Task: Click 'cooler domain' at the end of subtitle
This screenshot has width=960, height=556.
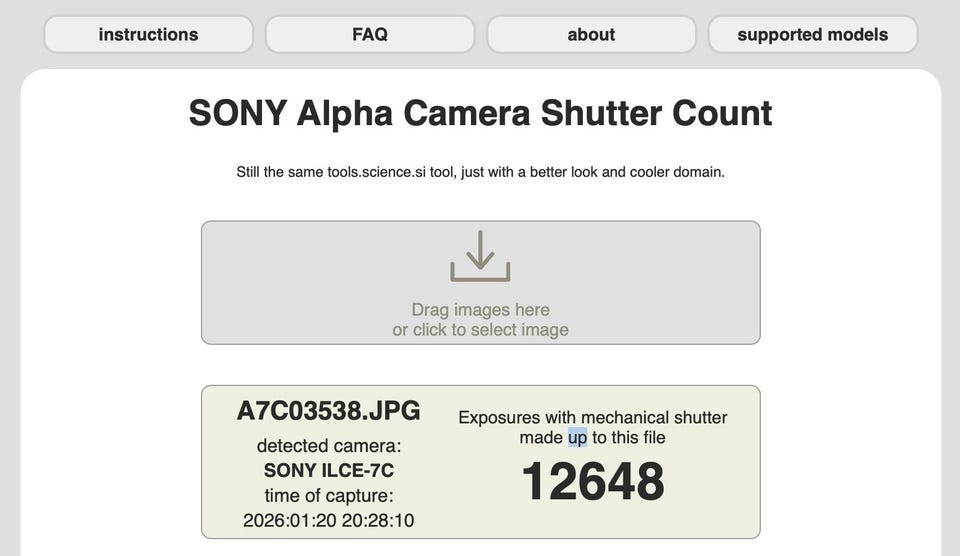Action: point(677,172)
